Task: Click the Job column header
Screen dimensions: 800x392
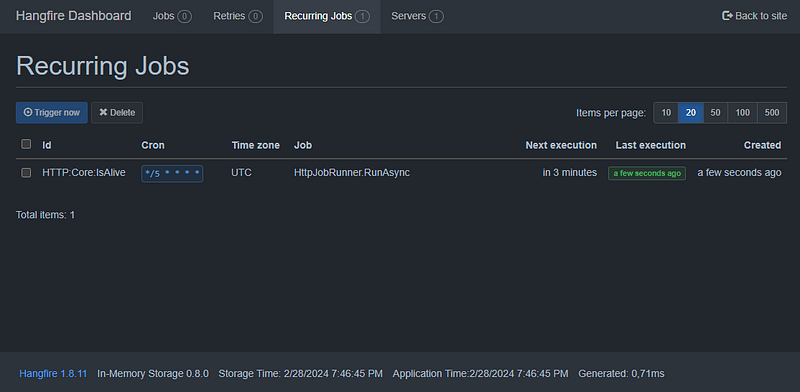Action: coord(303,145)
